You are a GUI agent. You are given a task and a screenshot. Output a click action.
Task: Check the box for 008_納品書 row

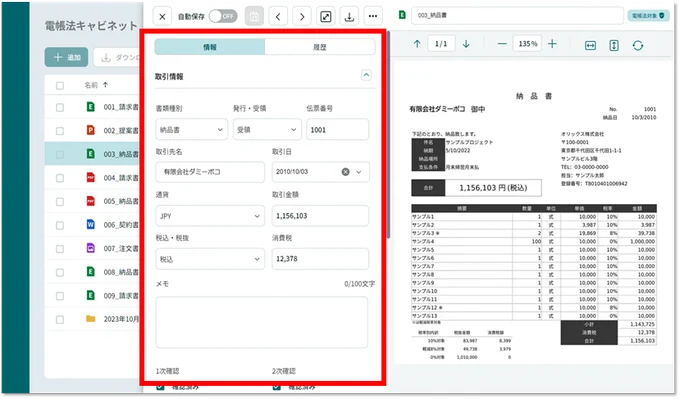[x=60, y=272]
